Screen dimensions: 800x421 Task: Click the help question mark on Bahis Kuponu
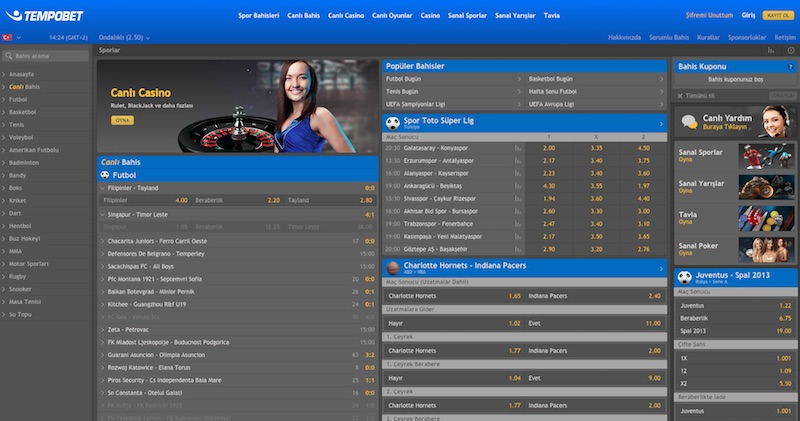(790, 67)
